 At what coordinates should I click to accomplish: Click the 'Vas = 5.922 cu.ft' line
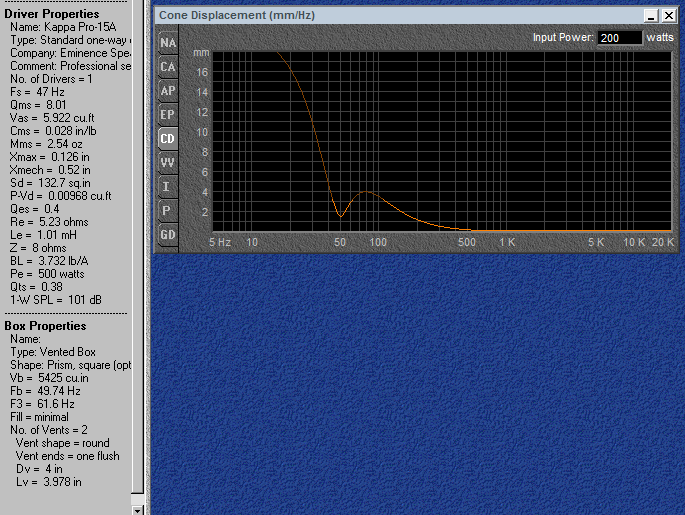point(52,118)
